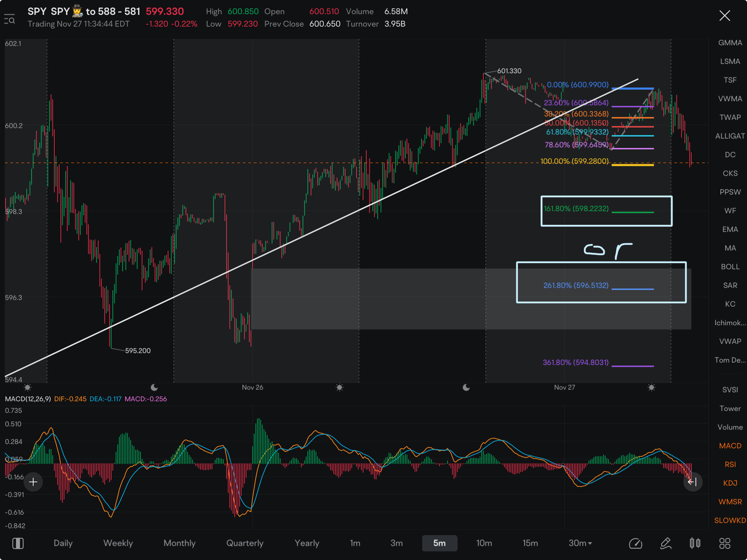Select the 0.00% (600.9900) Fibonacci label
The width and height of the screenshot is (747, 560).
[x=578, y=85]
